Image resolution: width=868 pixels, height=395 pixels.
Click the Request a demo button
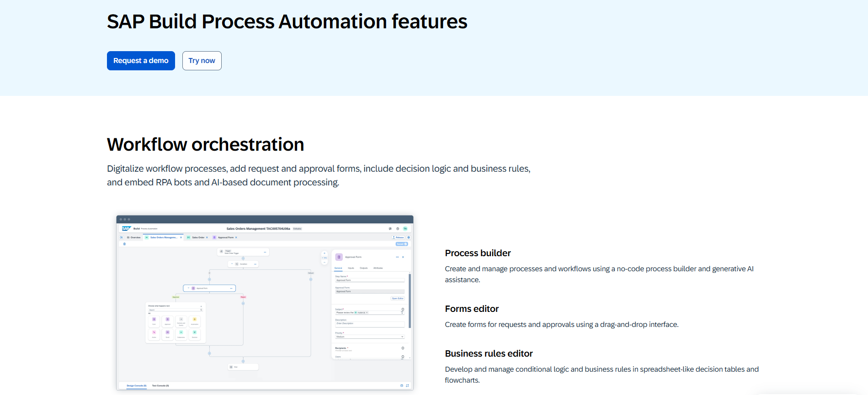(x=141, y=61)
